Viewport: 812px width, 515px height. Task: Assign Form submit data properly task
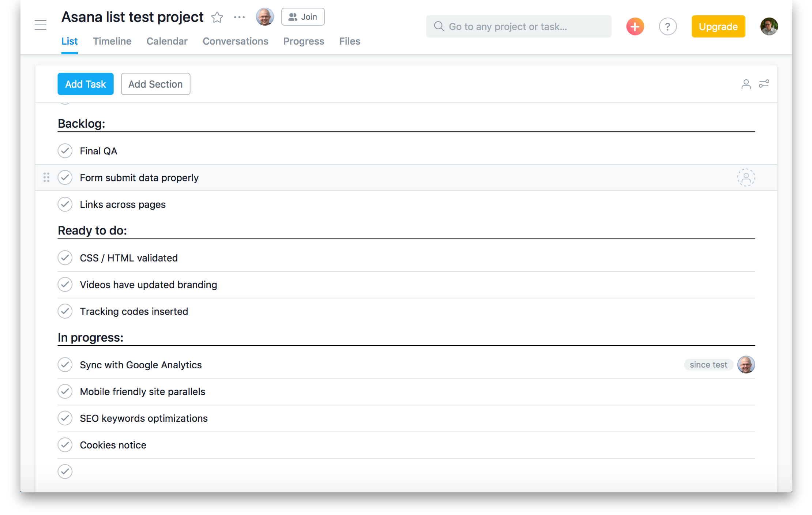click(746, 178)
